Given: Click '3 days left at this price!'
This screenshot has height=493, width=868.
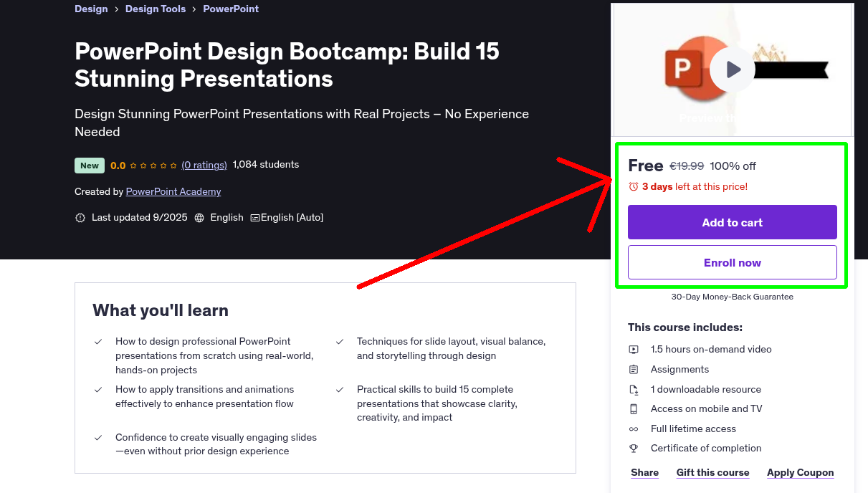Looking at the screenshot, I should [695, 186].
